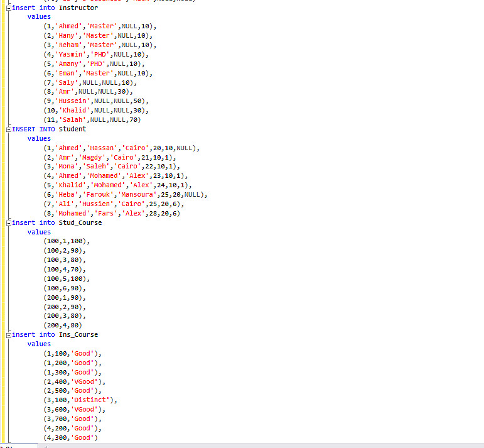Click the row (4,200,'Good')
484x448 pixels.
point(72,429)
